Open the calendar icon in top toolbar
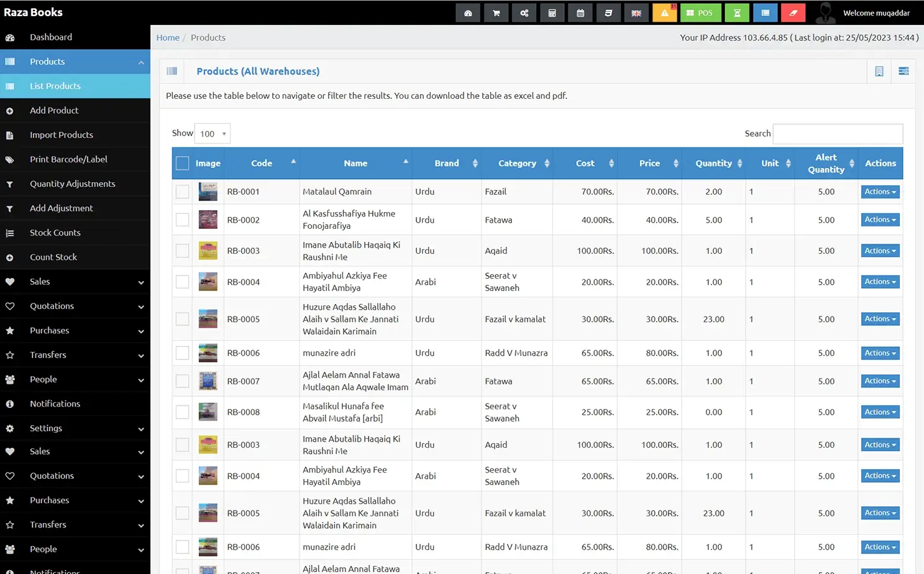This screenshot has width=924, height=574. pyautogui.click(x=580, y=12)
